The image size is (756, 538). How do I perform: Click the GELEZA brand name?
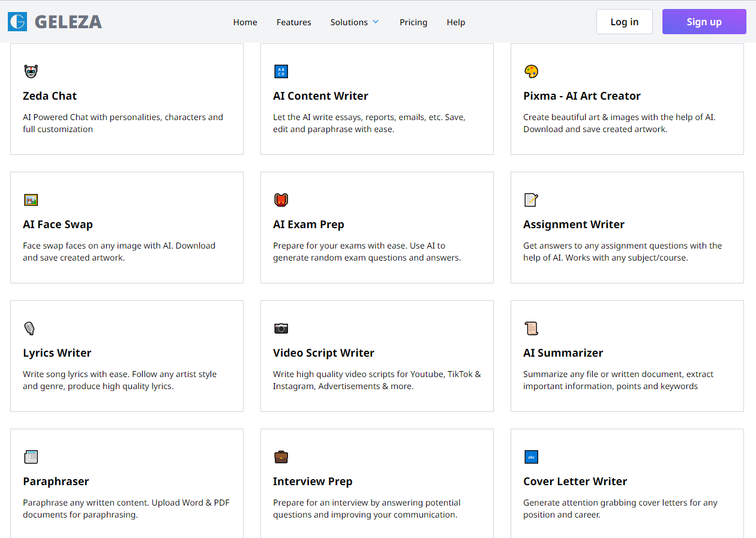(68, 22)
